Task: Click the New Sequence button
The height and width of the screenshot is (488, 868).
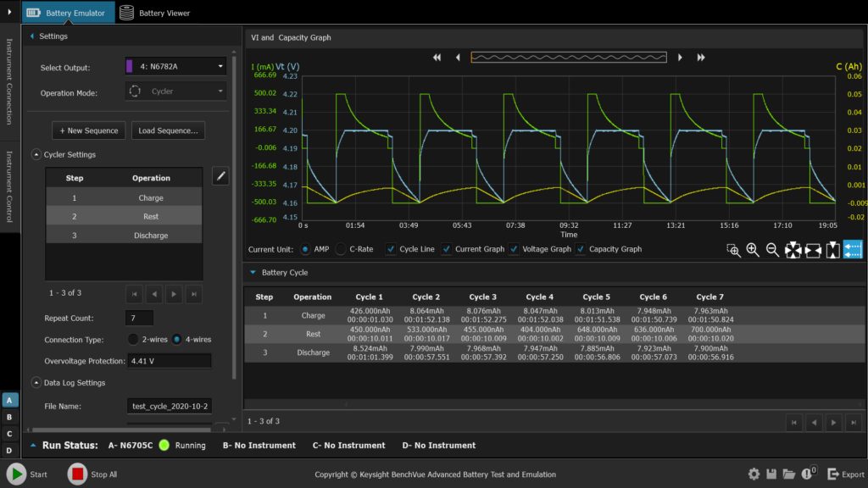Action: [x=88, y=130]
